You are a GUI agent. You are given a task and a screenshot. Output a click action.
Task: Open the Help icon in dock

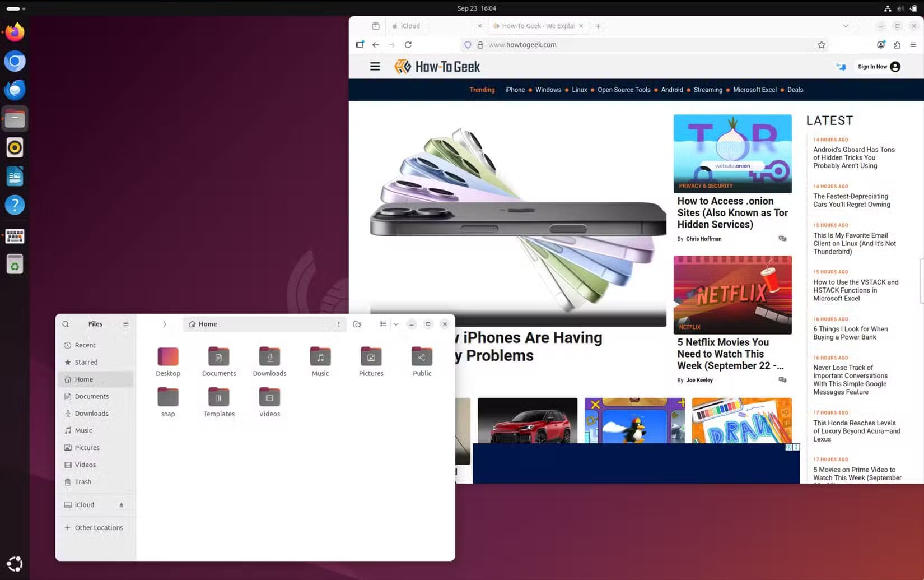15,205
